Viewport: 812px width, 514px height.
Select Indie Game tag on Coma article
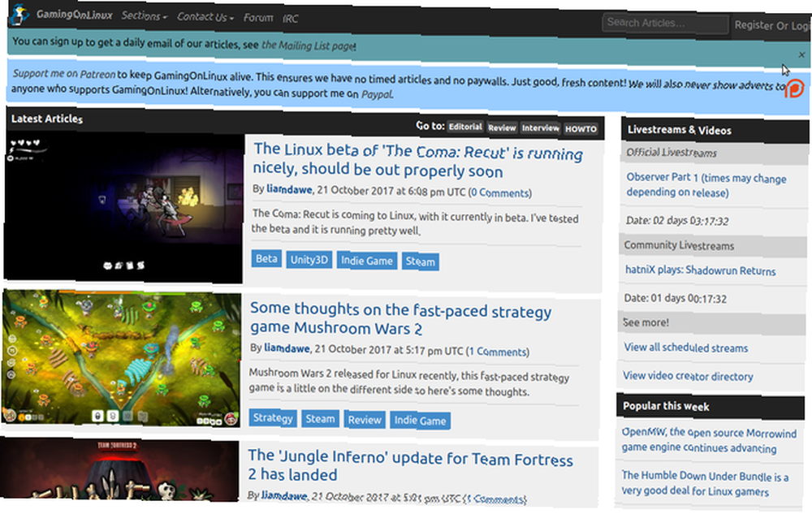click(367, 261)
